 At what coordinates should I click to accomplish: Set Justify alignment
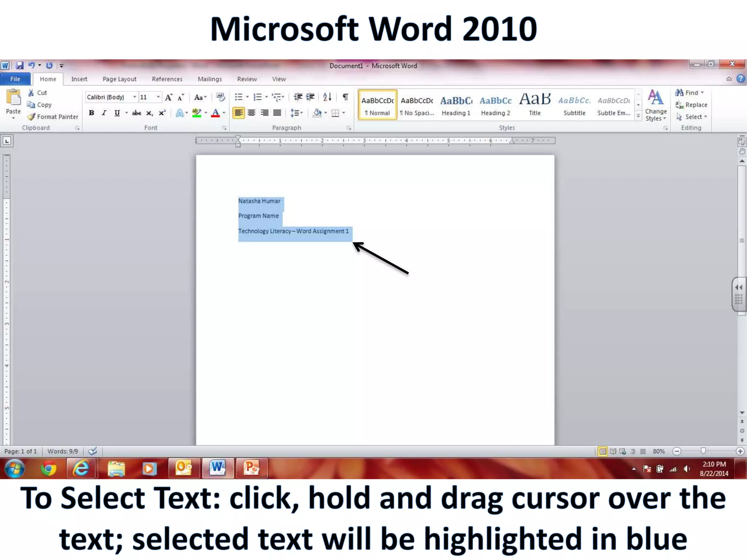(x=277, y=113)
